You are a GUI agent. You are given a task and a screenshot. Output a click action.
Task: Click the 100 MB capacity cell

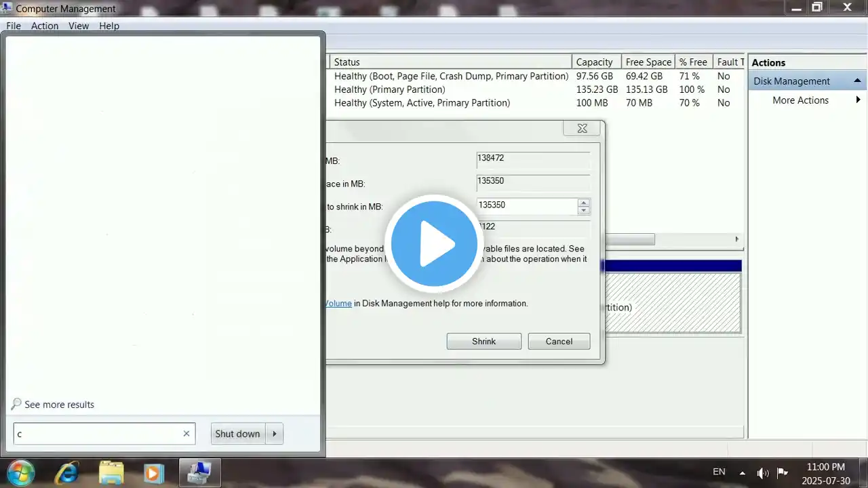point(592,103)
